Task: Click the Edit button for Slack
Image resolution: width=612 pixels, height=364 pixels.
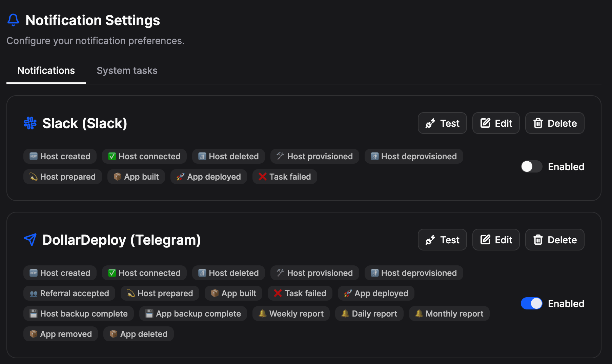Action: pos(496,123)
